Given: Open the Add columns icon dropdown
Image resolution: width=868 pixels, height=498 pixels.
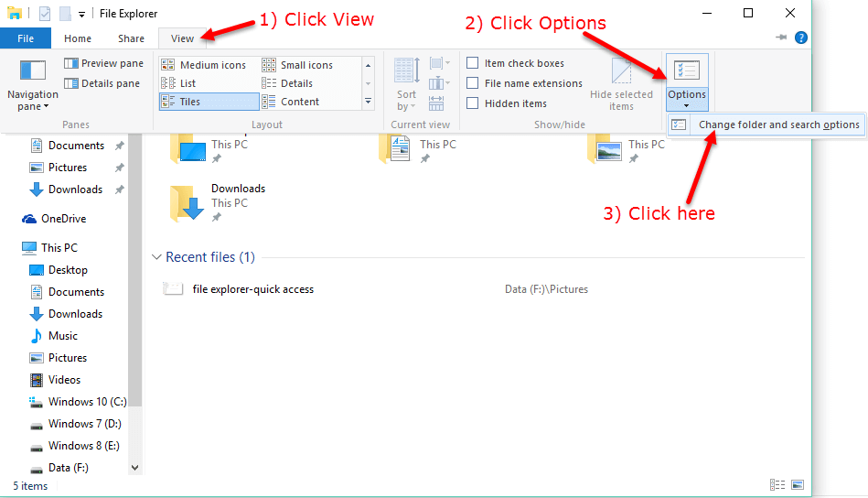Looking at the screenshot, I should click(440, 83).
